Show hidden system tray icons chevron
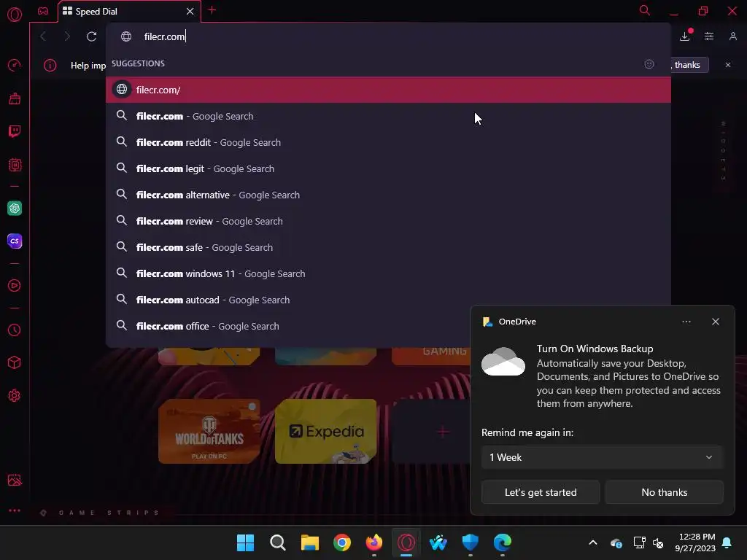This screenshot has height=560, width=747. coord(593,542)
